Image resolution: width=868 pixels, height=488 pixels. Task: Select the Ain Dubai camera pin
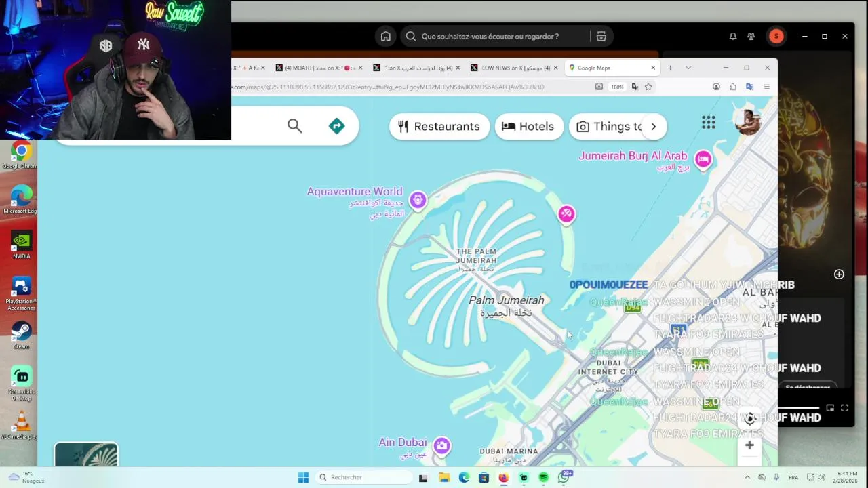(x=442, y=446)
